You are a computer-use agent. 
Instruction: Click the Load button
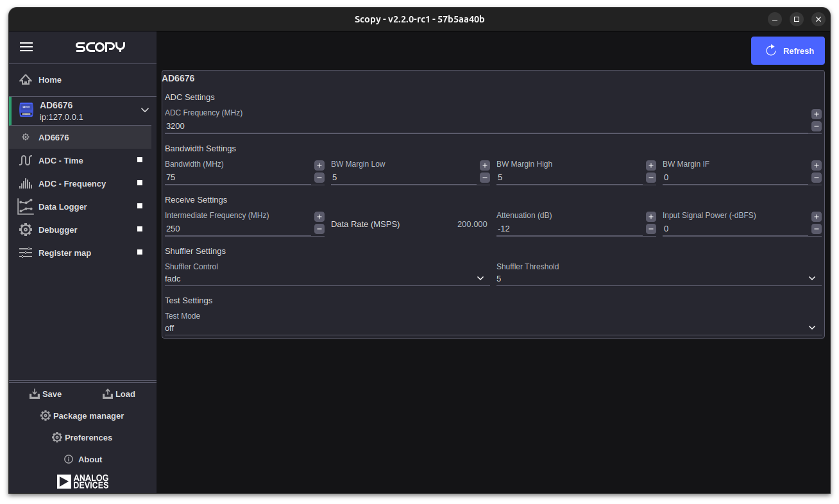pos(119,394)
